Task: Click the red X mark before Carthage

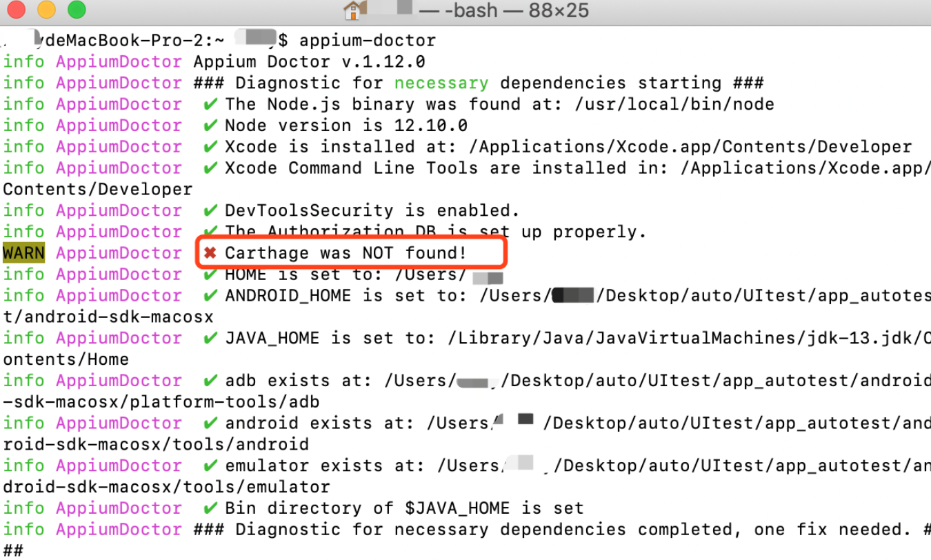Action: coord(210,254)
